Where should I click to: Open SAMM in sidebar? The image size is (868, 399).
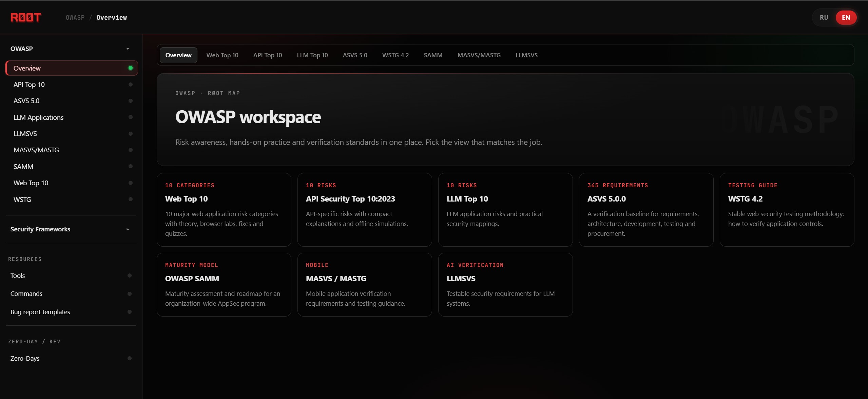click(x=72, y=167)
